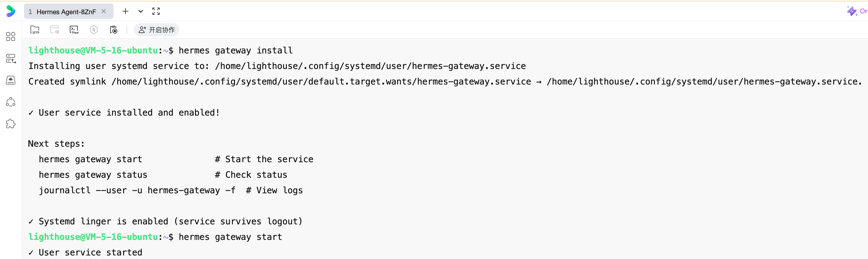Screen dimensions: 868x259
Task: Click the grayed-out hexagon toolbar icon
Action: [94, 30]
